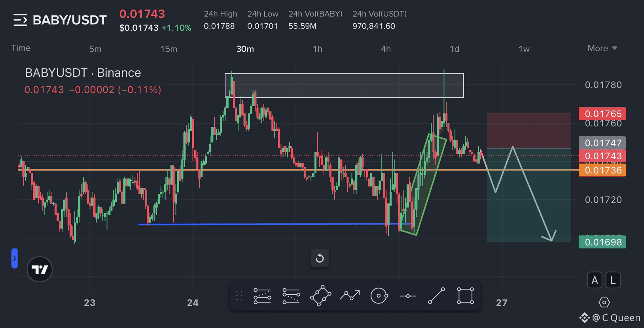644x328 pixels.
Task: Toggle log scale L button
Action: pos(613,280)
